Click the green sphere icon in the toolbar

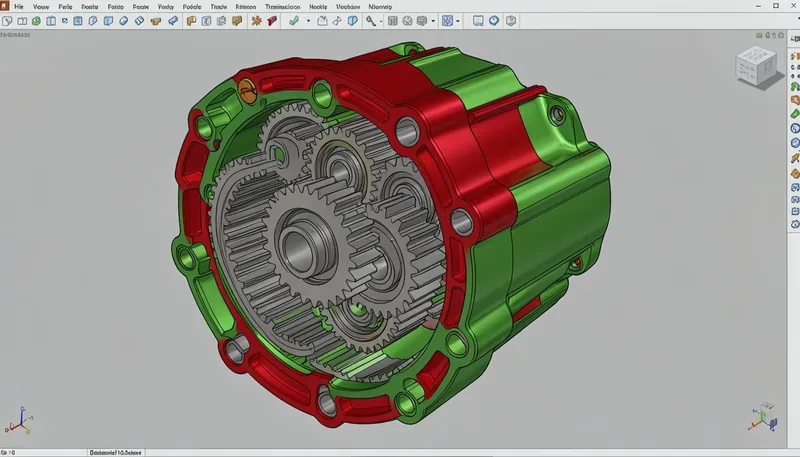coord(36,21)
